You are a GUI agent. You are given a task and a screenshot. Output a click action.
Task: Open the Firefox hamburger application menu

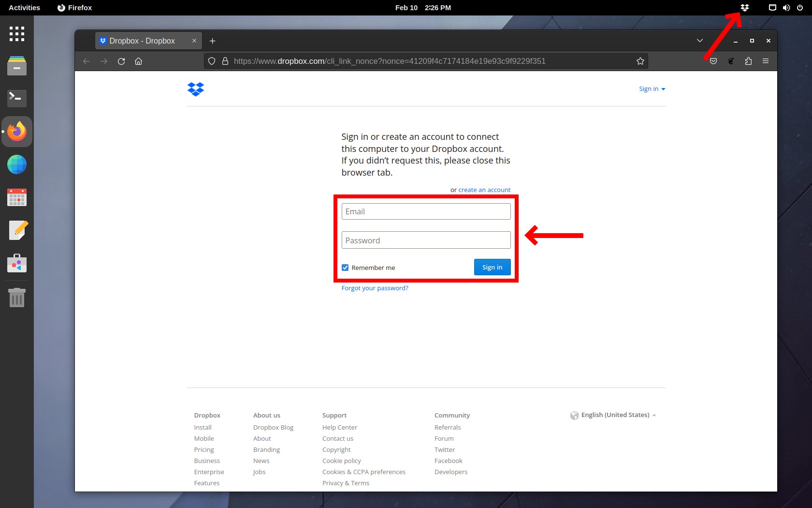pyautogui.click(x=766, y=61)
